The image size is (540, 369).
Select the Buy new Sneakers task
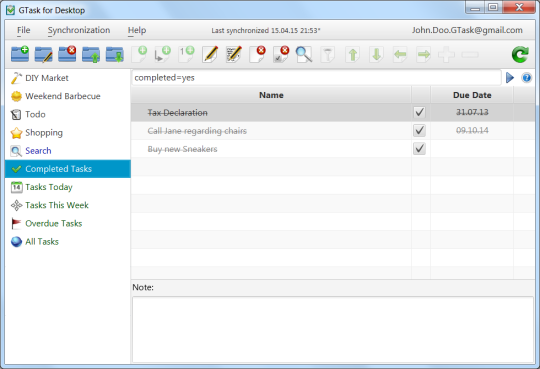pyautogui.click(x=182, y=149)
